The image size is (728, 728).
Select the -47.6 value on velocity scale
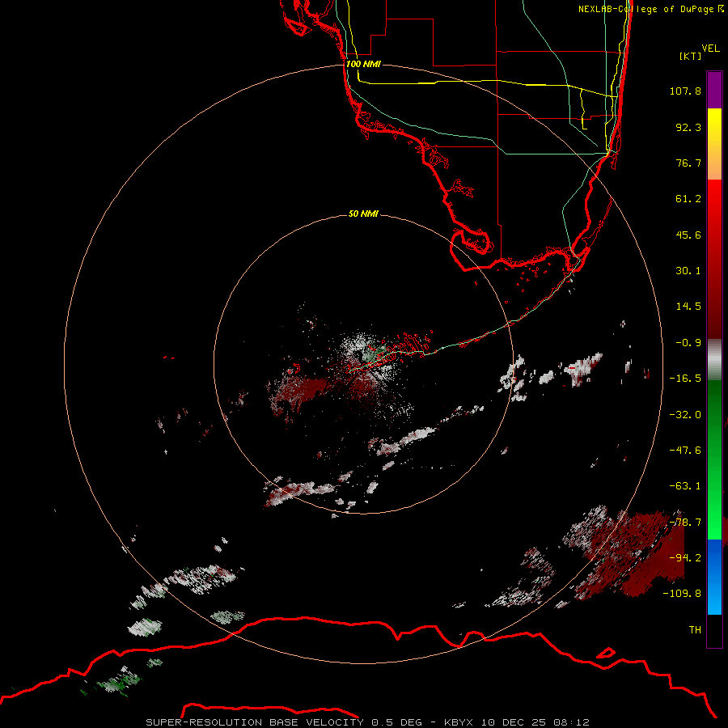tap(685, 451)
